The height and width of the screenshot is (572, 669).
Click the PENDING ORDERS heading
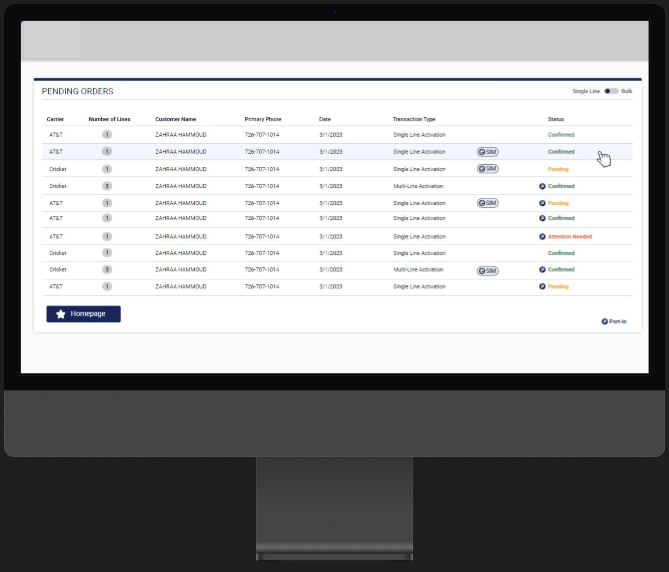(x=78, y=91)
